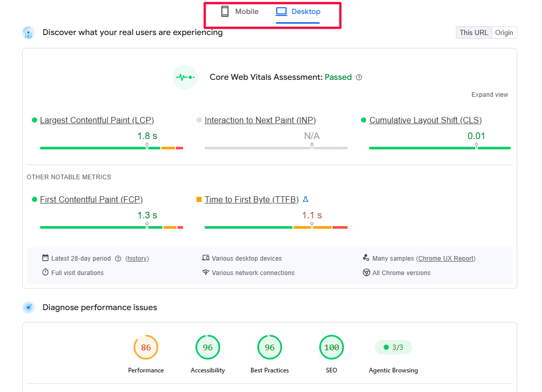Viewport: 542px width, 392px height.
Task: Click the Diagnose performance issues icon
Action: click(28, 308)
